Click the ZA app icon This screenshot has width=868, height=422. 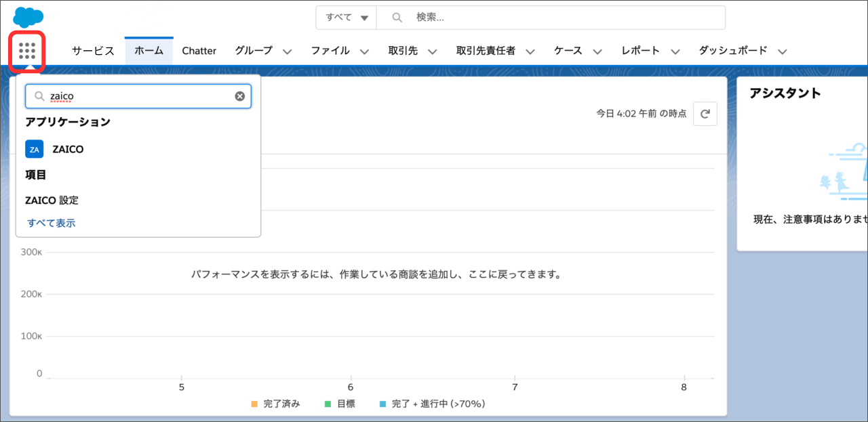(34, 149)
